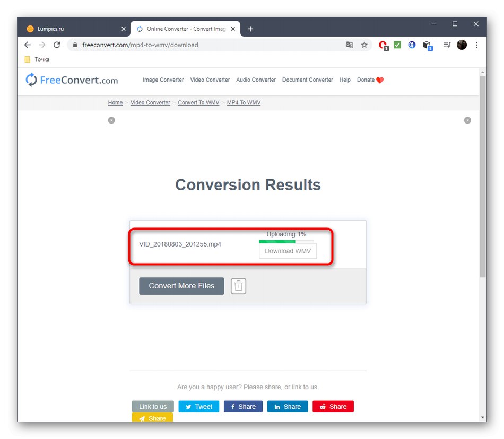Viewport: 504px width, 439px height.
Task: Open a new tab with the plus button
Action: 250,29
